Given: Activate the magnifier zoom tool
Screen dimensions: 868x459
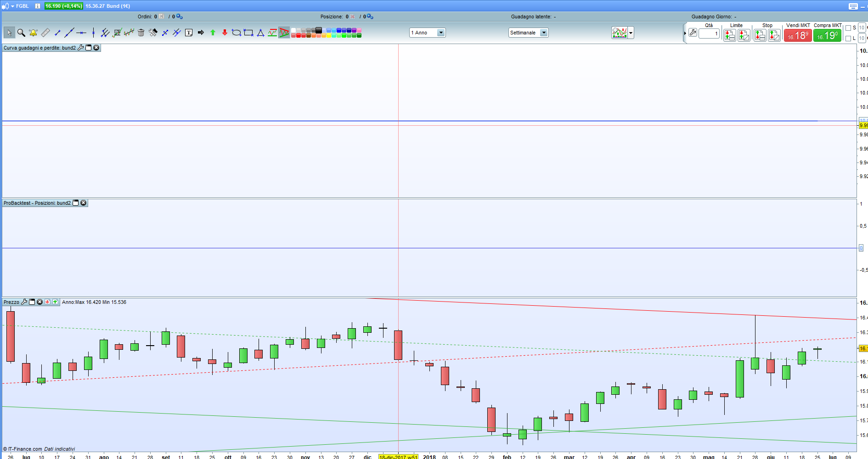Looking at the screenshot, I should point(21,33).
